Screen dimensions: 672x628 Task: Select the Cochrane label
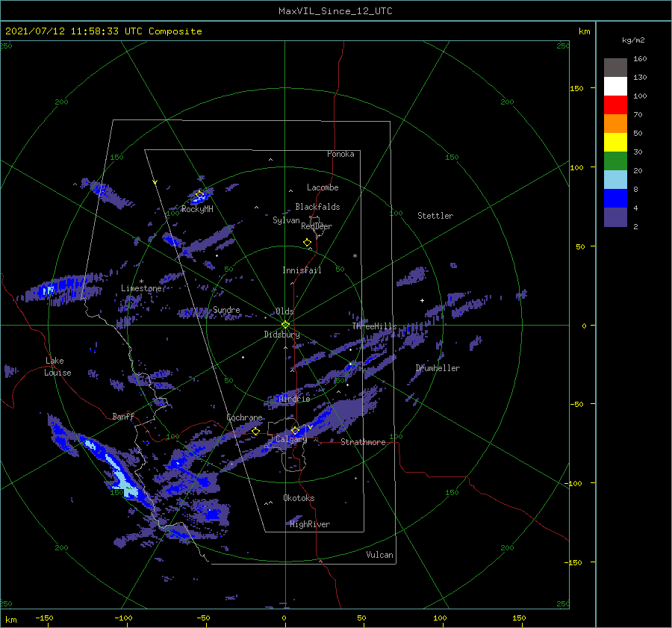pyautogui.click(x=244, y=417)
